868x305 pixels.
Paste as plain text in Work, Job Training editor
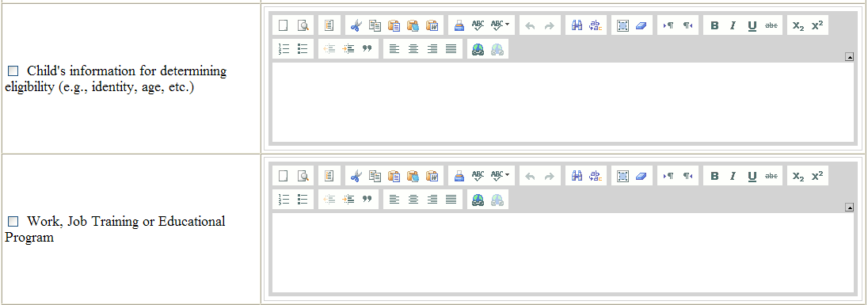pyautogui.click(x=413, y=176)
